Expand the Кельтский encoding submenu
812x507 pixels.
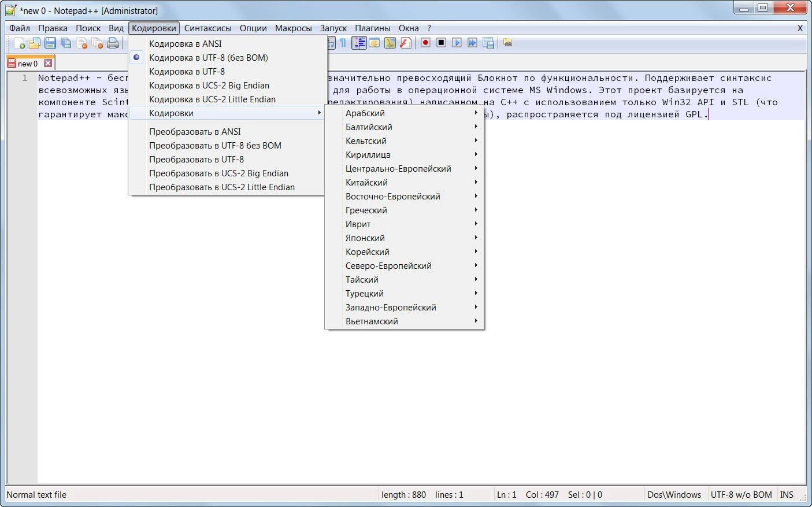(405, 140)
